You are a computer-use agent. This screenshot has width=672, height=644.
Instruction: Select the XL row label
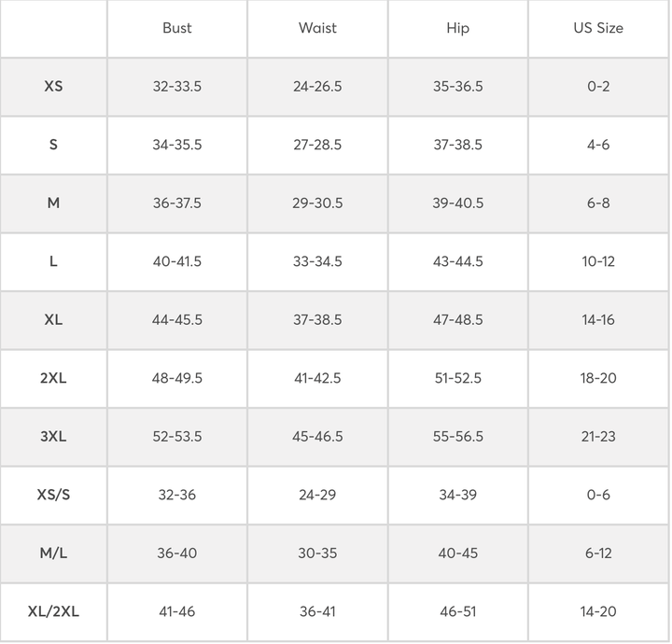pos(53,319)
